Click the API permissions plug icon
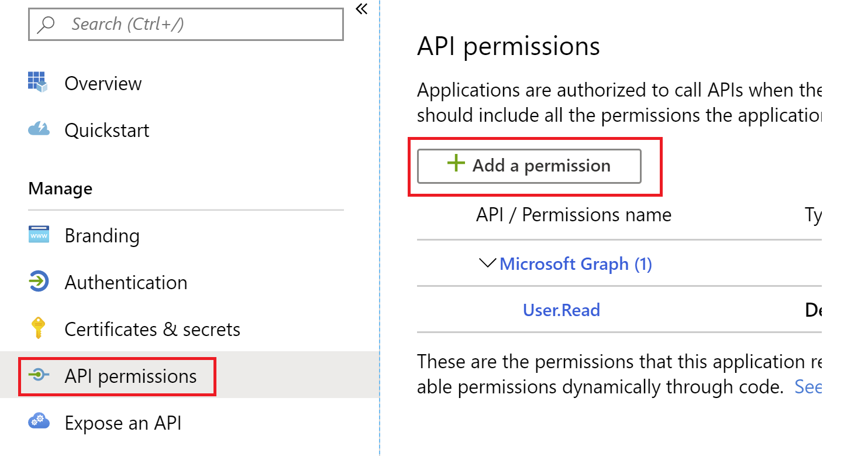868x456 pixels. click(x=37, y=375)
